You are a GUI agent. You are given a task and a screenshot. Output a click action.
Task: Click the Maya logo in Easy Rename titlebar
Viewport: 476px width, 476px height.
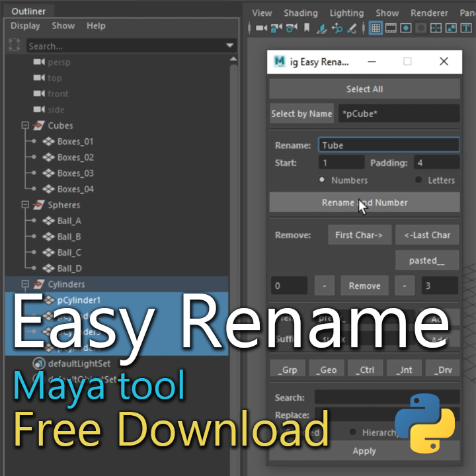tap(279, 61)
